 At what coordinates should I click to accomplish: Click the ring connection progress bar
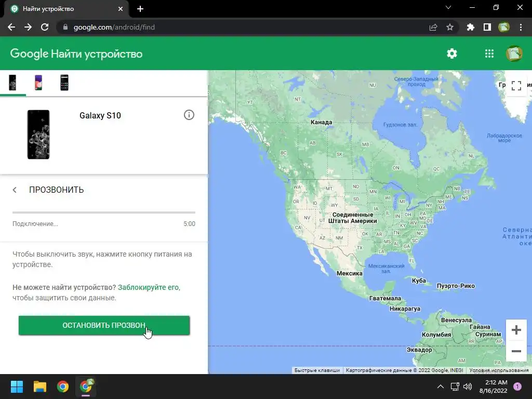[x=104, y=212]
